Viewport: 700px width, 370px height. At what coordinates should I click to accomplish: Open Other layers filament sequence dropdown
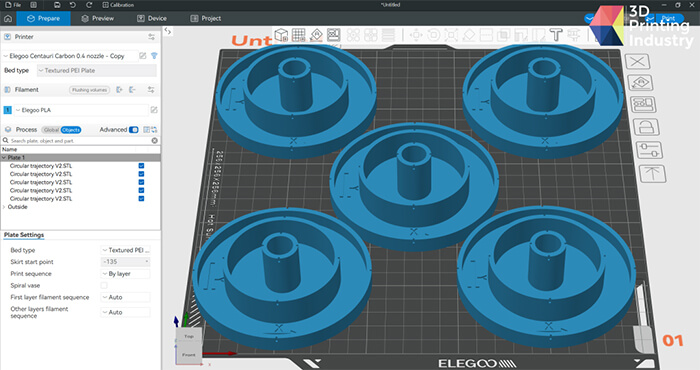pos(125,312)
